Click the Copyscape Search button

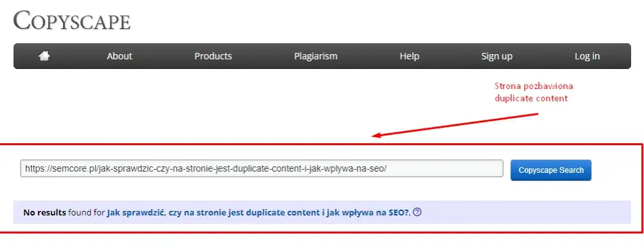pos(551,170)
